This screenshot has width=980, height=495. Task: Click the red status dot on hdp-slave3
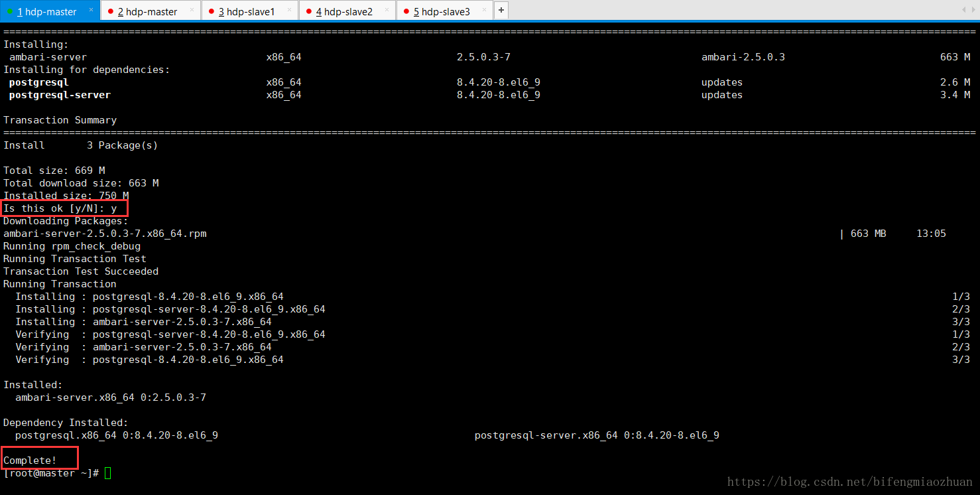point(406,11)
